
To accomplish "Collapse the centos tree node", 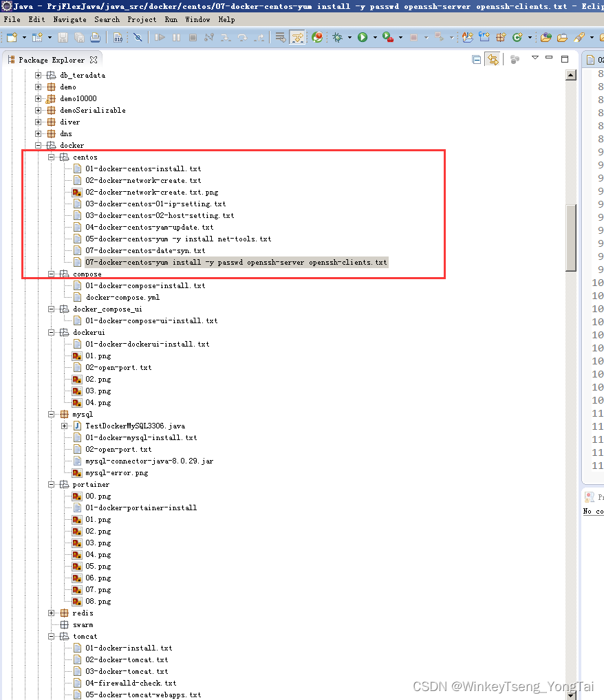I will [x=50, y=157].
